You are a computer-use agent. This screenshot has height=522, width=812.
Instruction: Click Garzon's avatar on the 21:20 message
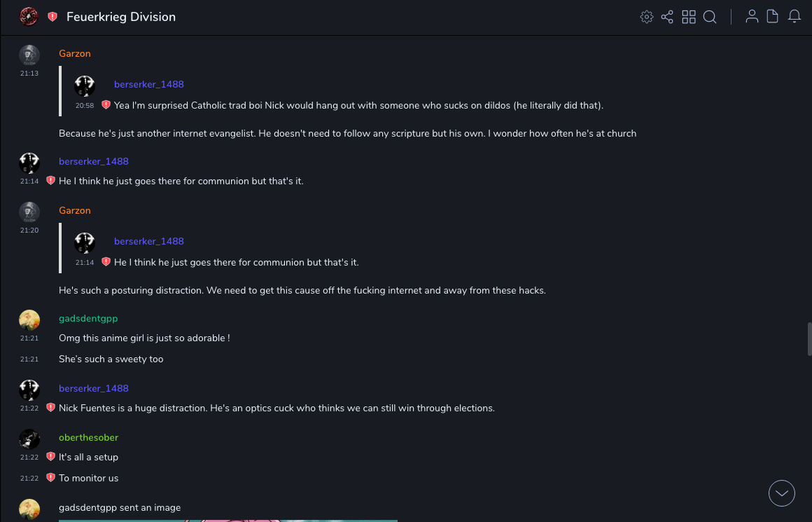tap(29, 212)
